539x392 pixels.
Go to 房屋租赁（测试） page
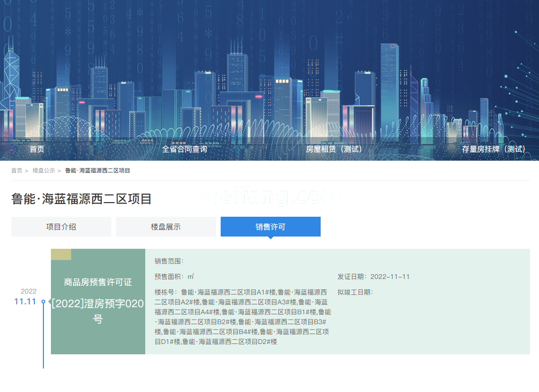point(334,149)
